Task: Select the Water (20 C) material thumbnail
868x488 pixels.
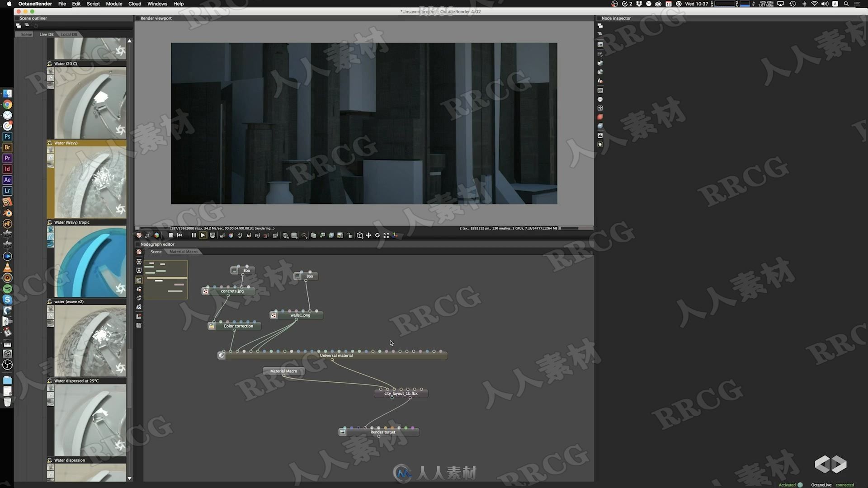Action: click(90, 103)
